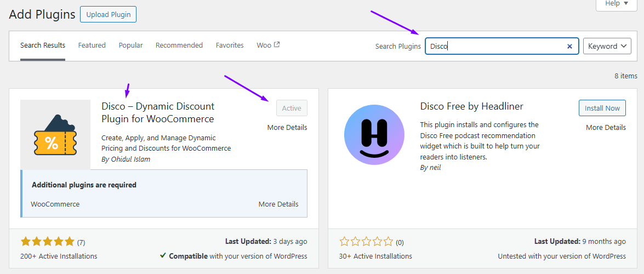This screenshot has height=274, width=644.
Task: Click "Additional plugins are required" notice heading
Action: (84, 185)
